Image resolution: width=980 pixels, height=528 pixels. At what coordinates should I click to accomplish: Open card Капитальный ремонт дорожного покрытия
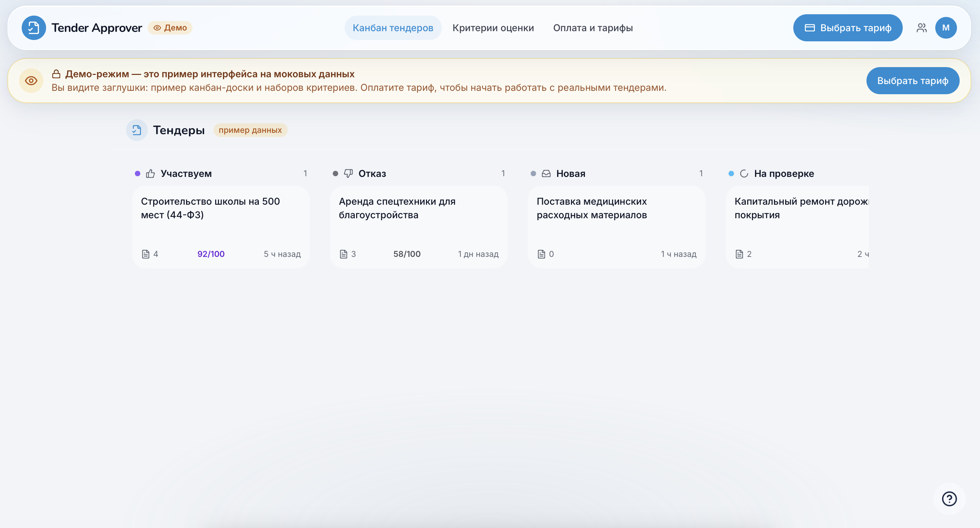point(797,227)
